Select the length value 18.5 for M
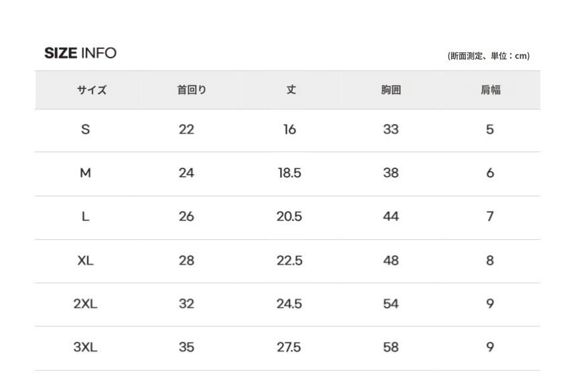575x392 pixels. pos(290,173)
